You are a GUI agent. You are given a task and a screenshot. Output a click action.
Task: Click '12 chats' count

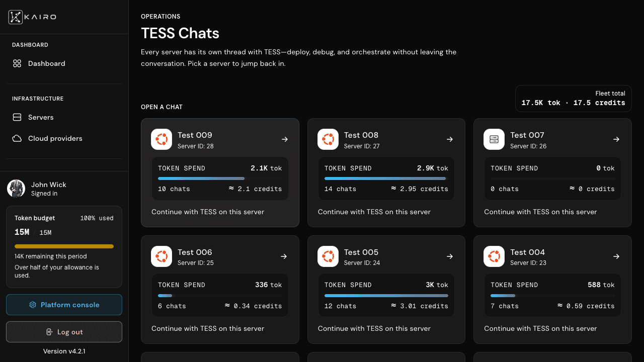click(x=340, y=306)
